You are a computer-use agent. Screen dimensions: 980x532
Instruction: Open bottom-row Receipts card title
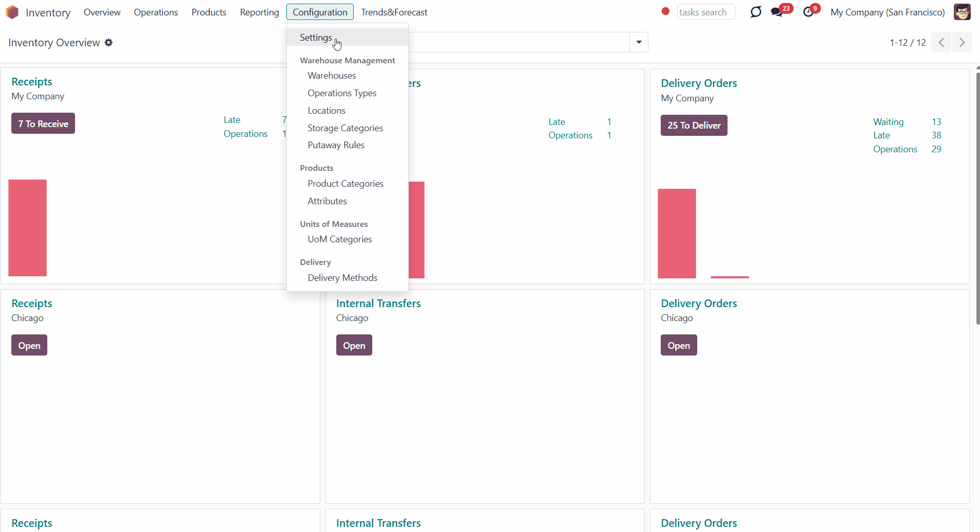[32, 523]
